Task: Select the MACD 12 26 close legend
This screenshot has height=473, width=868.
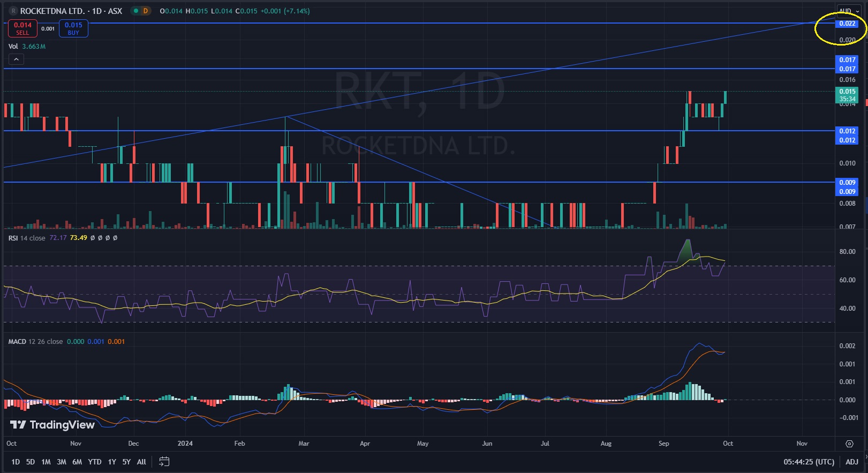Action: (35, 342)
